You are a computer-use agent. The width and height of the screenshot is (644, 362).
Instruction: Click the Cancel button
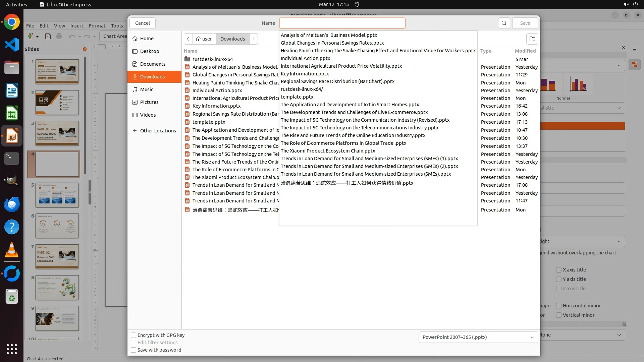point(142,23)
